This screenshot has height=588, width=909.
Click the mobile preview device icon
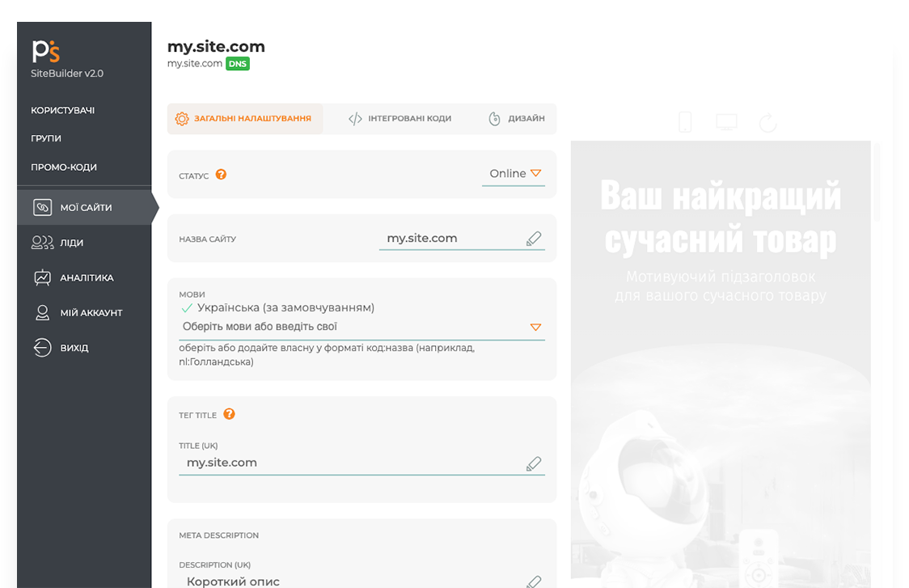685,122
